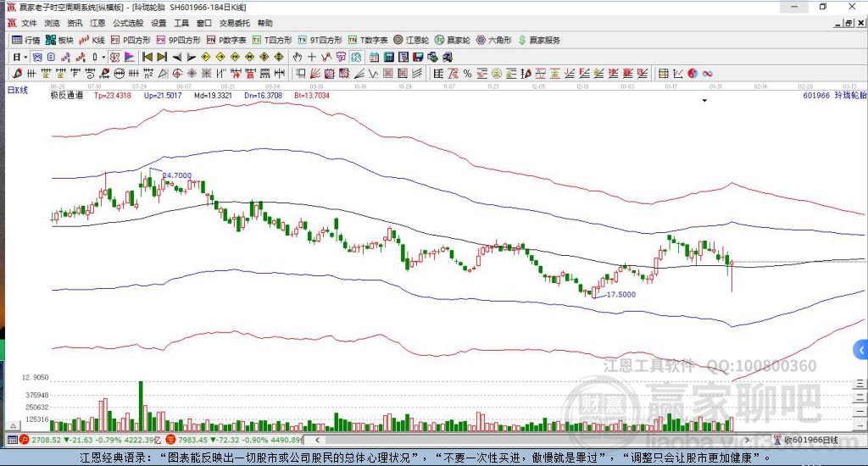
Task: Click the 601966 玲珑轮胎 stock label
Action: 834,95
